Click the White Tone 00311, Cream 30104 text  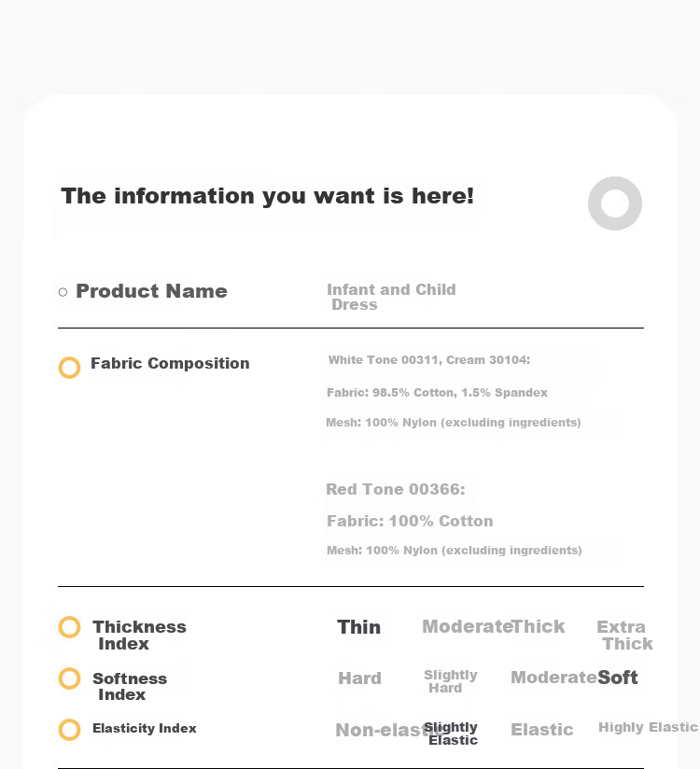(429, 360)
